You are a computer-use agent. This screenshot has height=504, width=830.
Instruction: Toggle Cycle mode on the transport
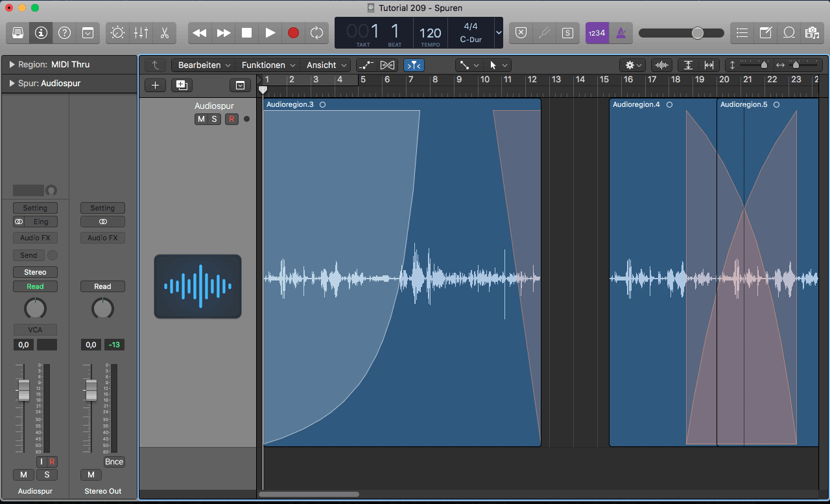[316, 33]
